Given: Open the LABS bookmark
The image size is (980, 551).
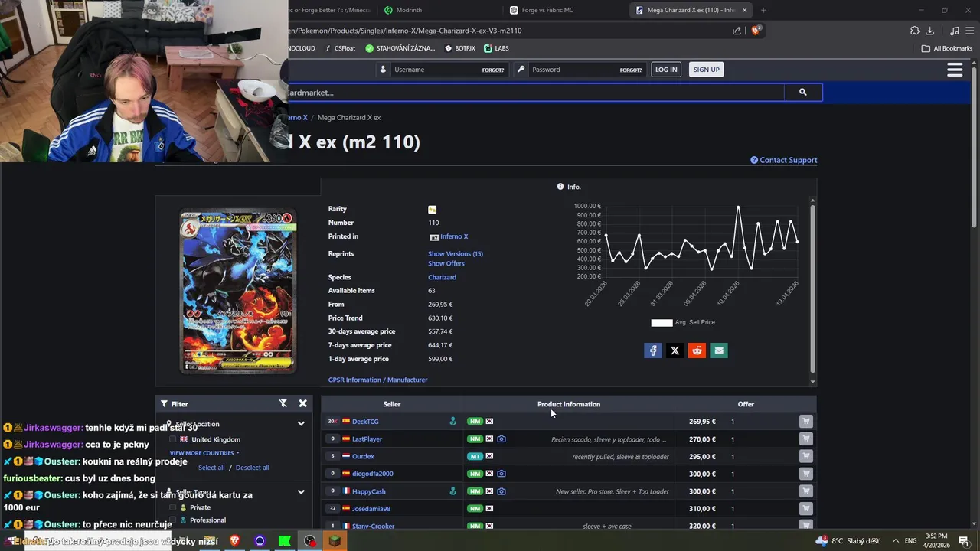Looking at the screenshot, I should (x=496, y=48).
